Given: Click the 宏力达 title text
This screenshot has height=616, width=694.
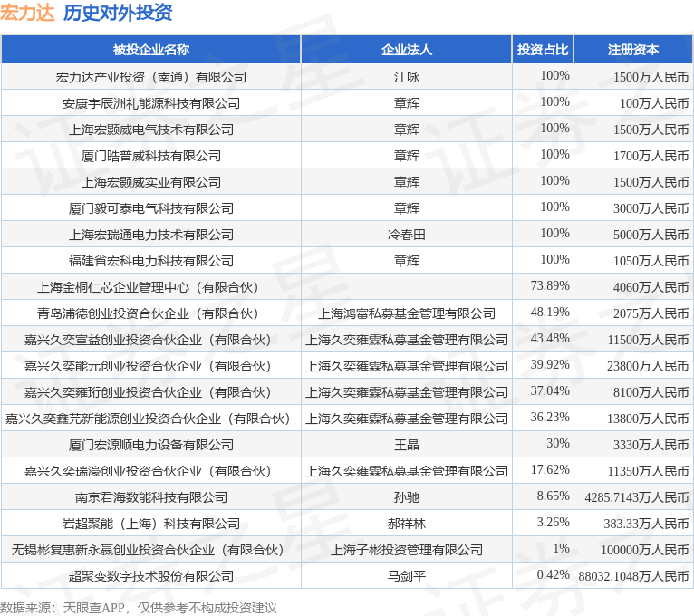Looking at the screenshot, I should tap(27, 13).
